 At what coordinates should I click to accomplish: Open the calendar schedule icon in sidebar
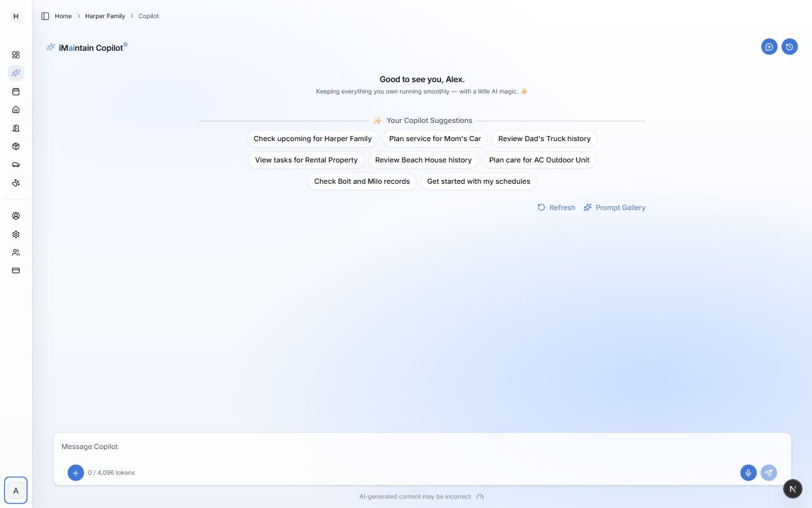(16, 91)
